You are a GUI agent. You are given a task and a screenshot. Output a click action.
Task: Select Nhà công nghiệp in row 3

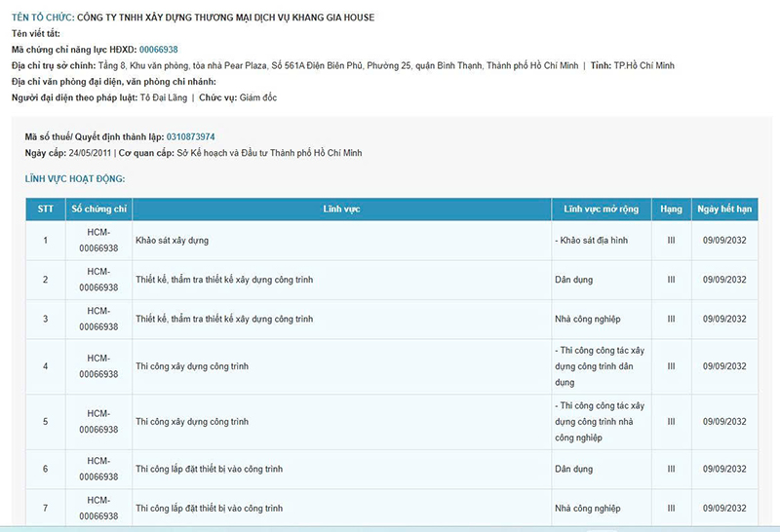tap(588, 319)
